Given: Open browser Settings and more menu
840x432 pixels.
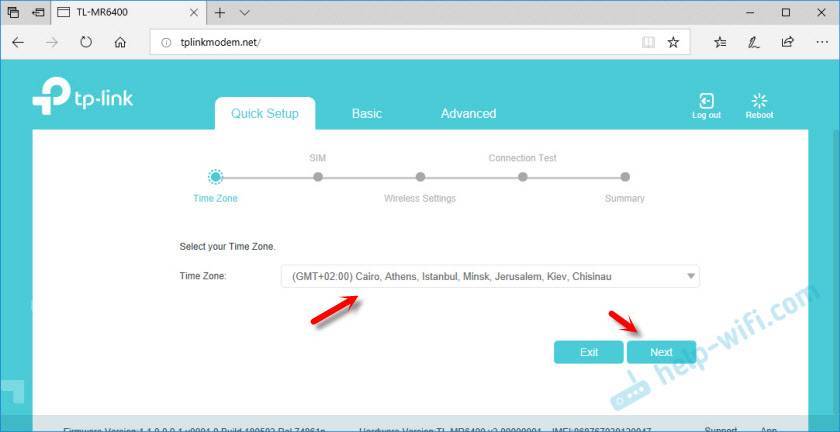Looking at the screenshot, I should pyautogui.click(x=821, y=42).
